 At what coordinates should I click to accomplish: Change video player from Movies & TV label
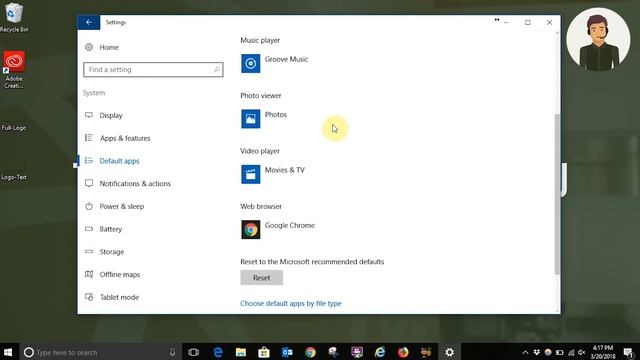[x=285, y=170]
